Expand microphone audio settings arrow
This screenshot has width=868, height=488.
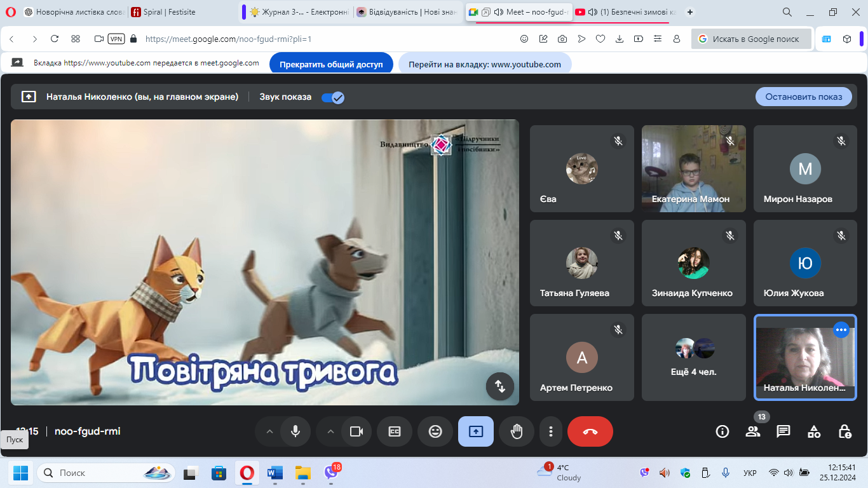[x=269, y=431]
